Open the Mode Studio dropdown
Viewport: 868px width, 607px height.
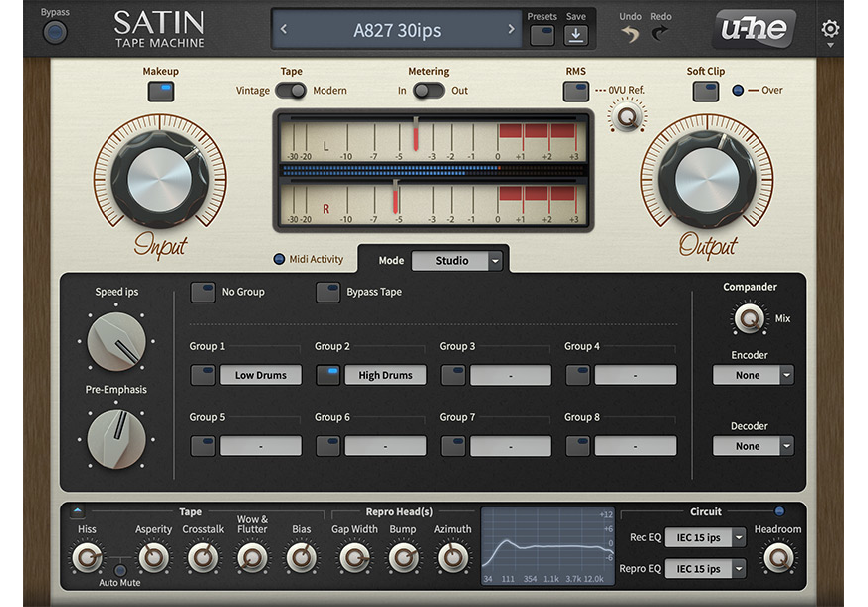(457, 260)
